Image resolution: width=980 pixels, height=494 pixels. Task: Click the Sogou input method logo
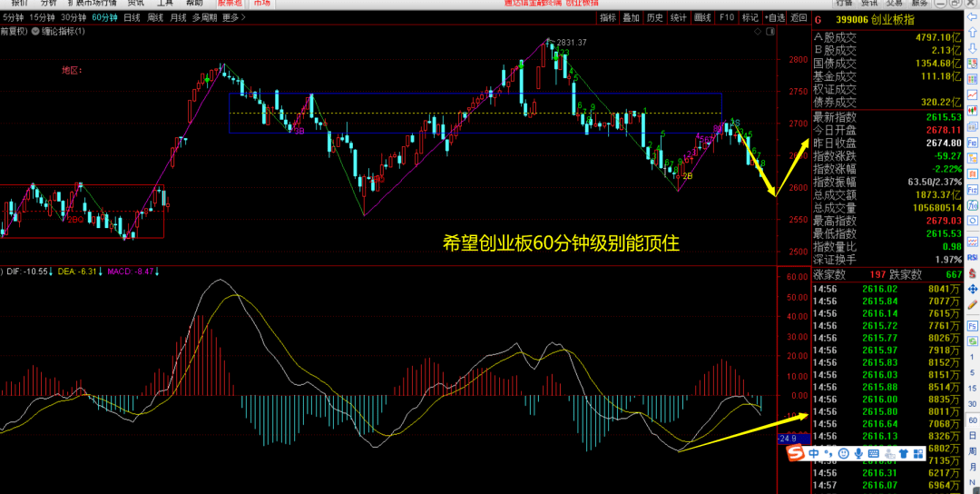pos(795,453)
